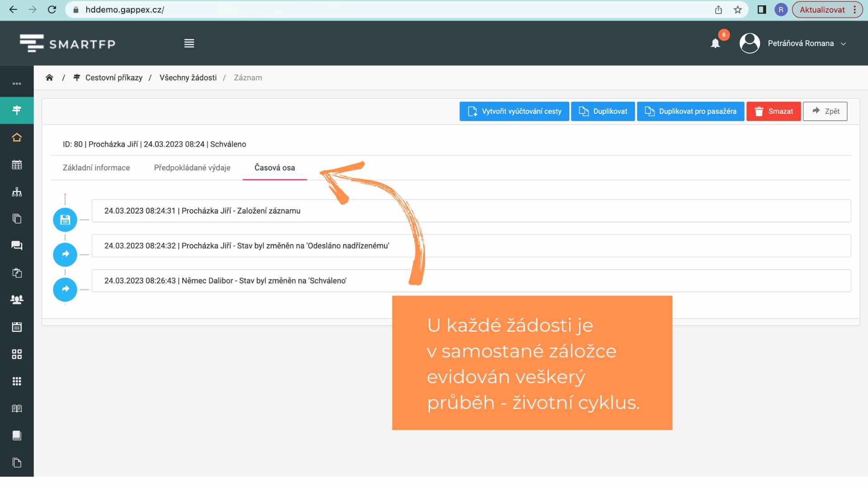Expand the Petráňová Romana user dropdown
Viewport: 868px width, 488px height.
800,43
